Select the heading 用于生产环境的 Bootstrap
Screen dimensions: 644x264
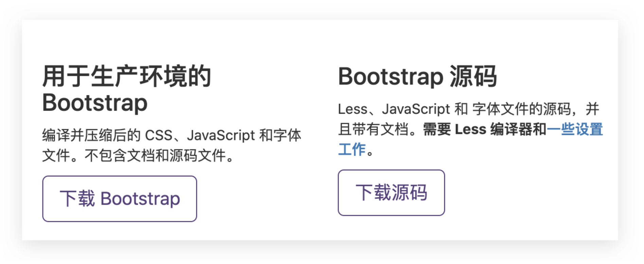(127, 89)
